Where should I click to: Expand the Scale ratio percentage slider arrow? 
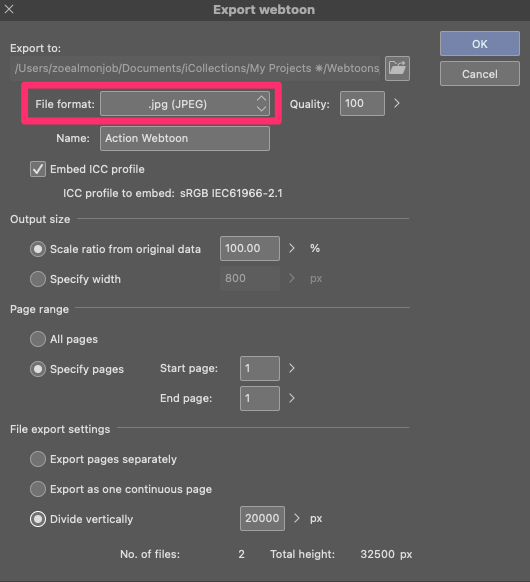292,248
